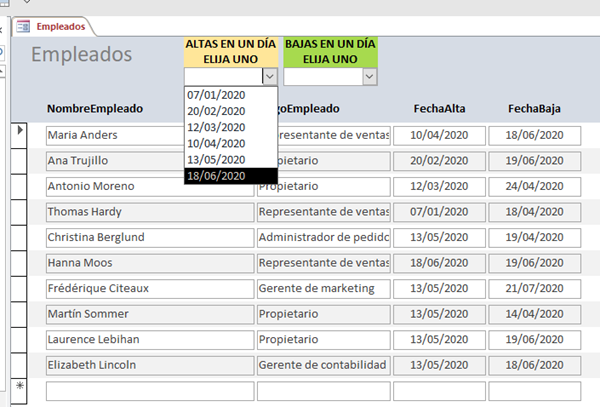Click the Frédérique Citeaux name field

pyautogui.click(x=150, y=288)
